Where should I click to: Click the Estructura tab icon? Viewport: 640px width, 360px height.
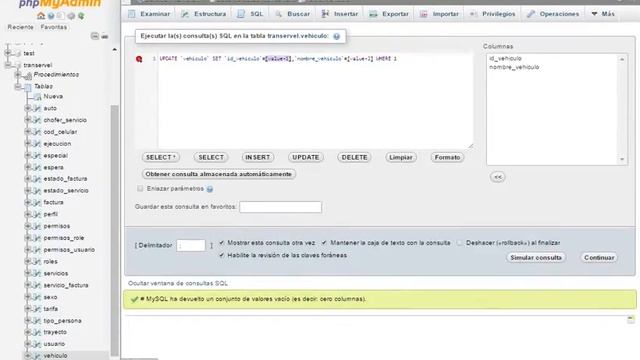coord(185,14)
